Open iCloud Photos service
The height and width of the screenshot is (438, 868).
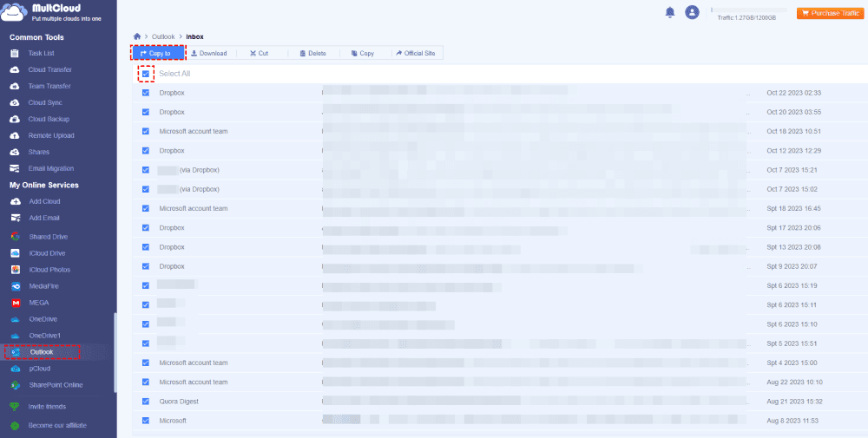(49, 270)
